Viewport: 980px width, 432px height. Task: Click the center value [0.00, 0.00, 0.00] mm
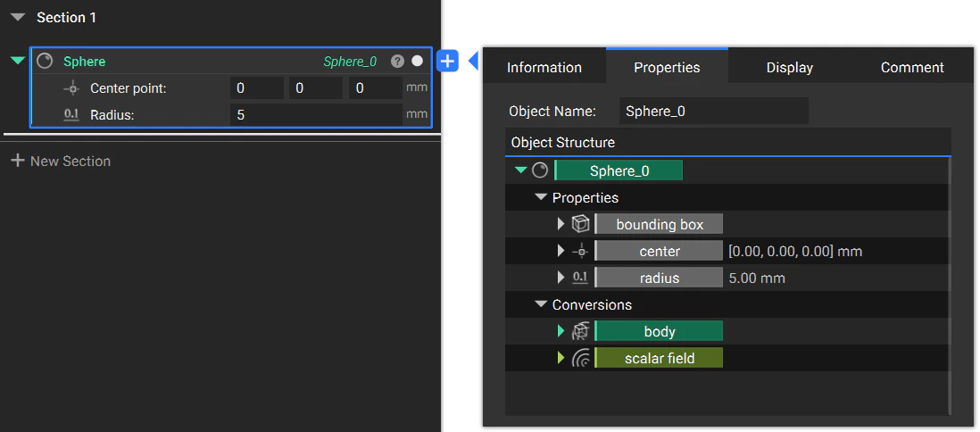tap(795, 252)
